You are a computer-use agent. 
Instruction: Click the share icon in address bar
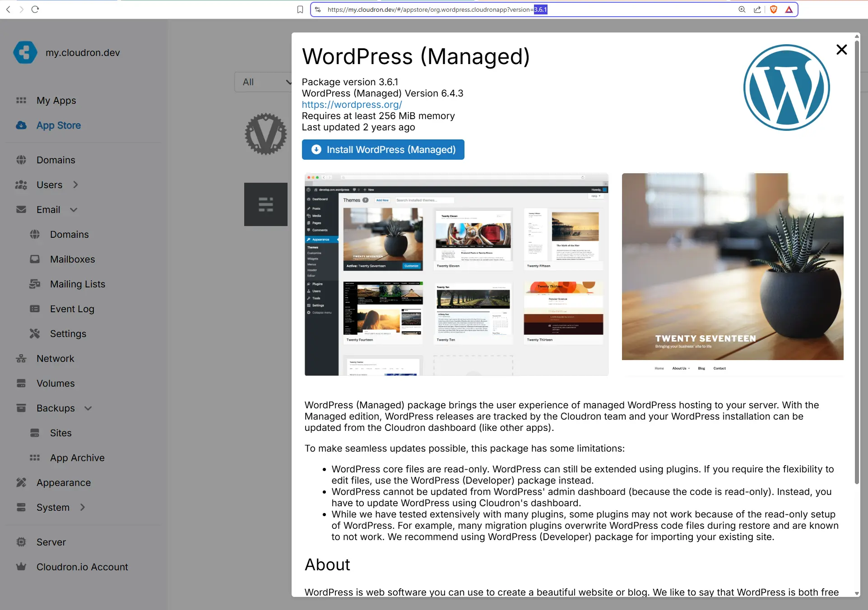click(x=757, y=9)
